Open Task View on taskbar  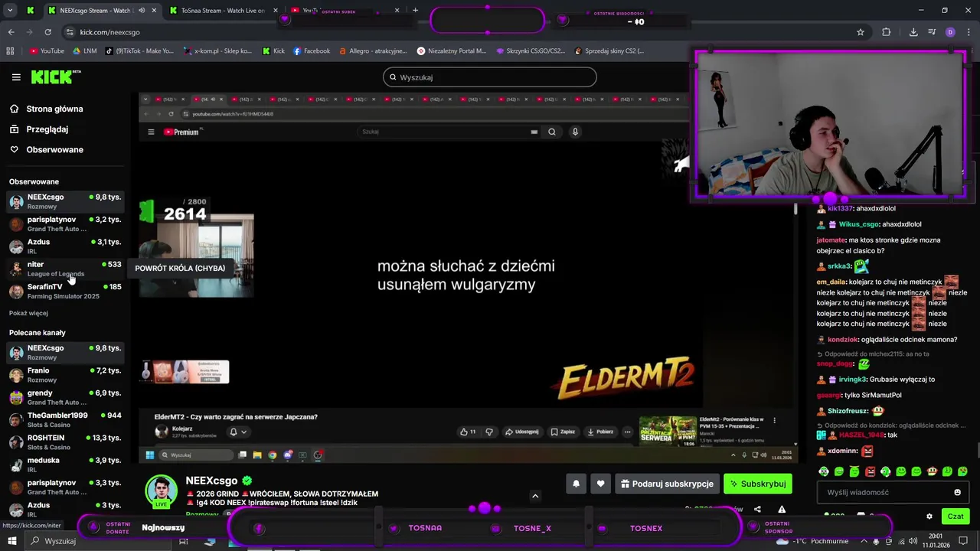pos(183,541)
